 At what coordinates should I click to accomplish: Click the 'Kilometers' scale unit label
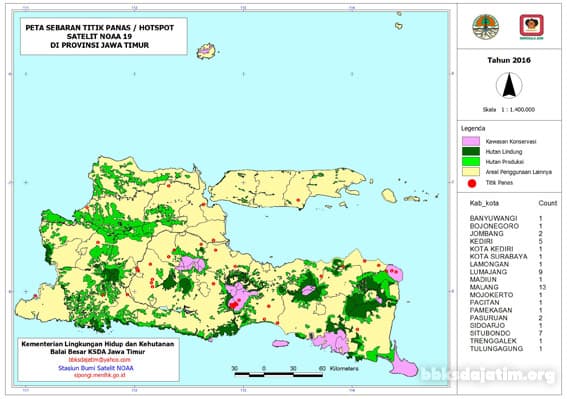coord(344,368)
